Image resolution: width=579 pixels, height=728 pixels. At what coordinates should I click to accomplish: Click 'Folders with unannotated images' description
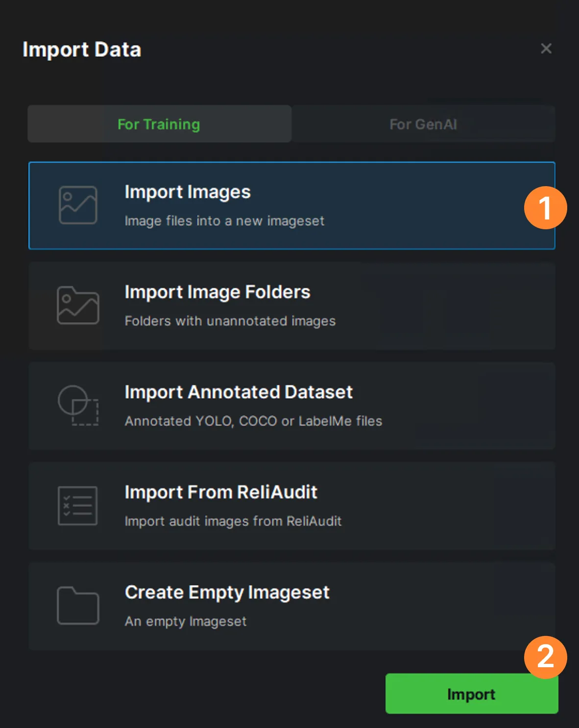[x=230, y=321]
